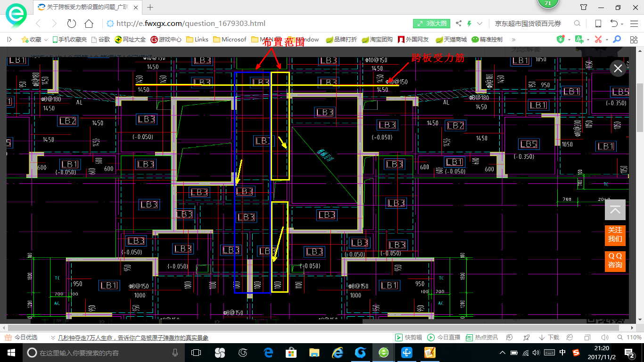The width and height of the screenshot is (644, 362).
Task: Open 热点资讯 in status bar
Action: point(482,337)
